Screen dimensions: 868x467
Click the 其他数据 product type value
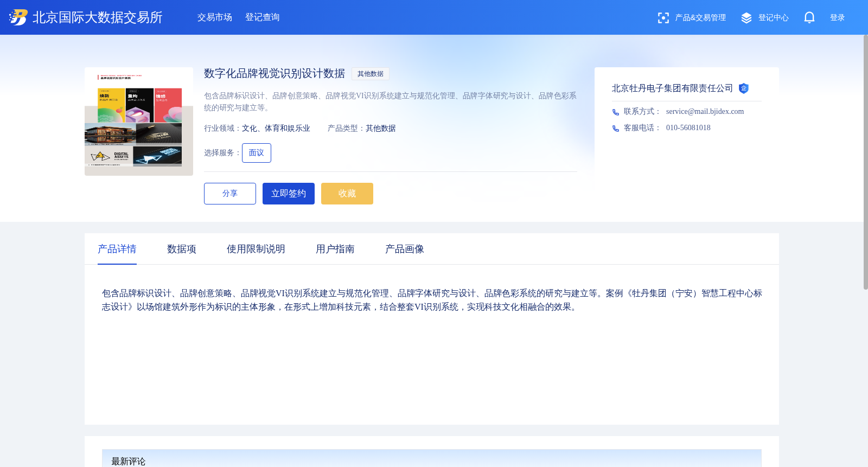click(x=381, y=129)
